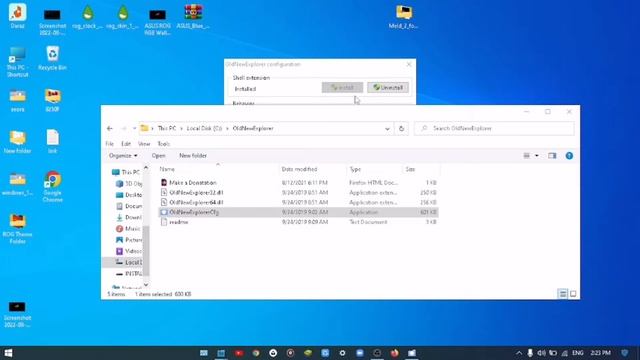Open the This PC shortcut on desktop
Screen dimensions: 640x360
17,62
